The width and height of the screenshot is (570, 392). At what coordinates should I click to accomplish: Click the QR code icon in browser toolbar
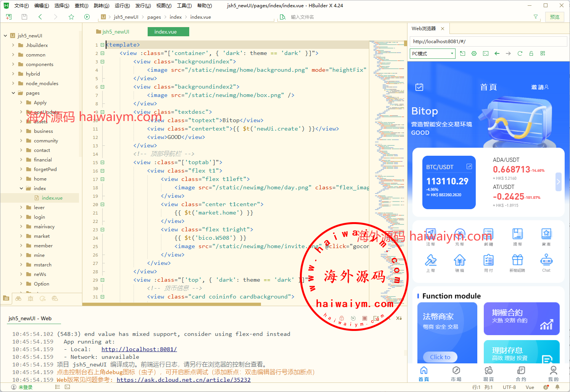point(543,53)
